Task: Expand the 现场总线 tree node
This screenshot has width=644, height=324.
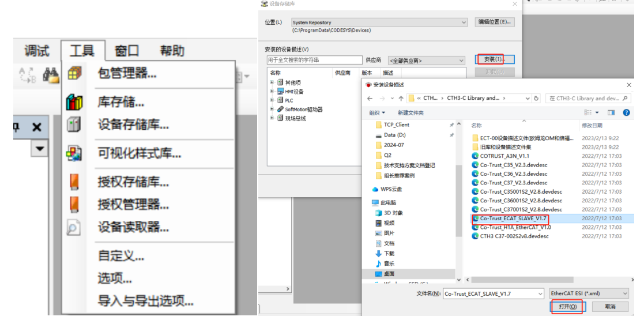Action: (x=272, y=118)
